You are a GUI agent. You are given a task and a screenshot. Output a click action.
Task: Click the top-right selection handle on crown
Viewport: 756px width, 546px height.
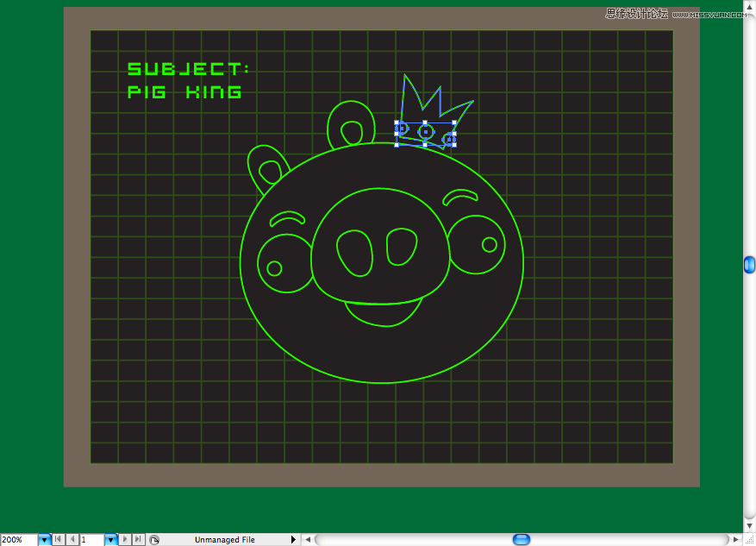point(454,122)
